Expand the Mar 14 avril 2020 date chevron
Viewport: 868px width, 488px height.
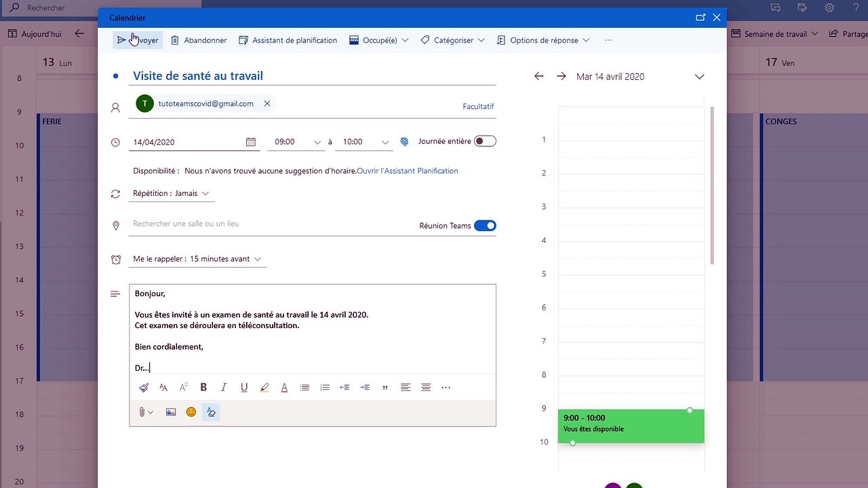[700, 77]
